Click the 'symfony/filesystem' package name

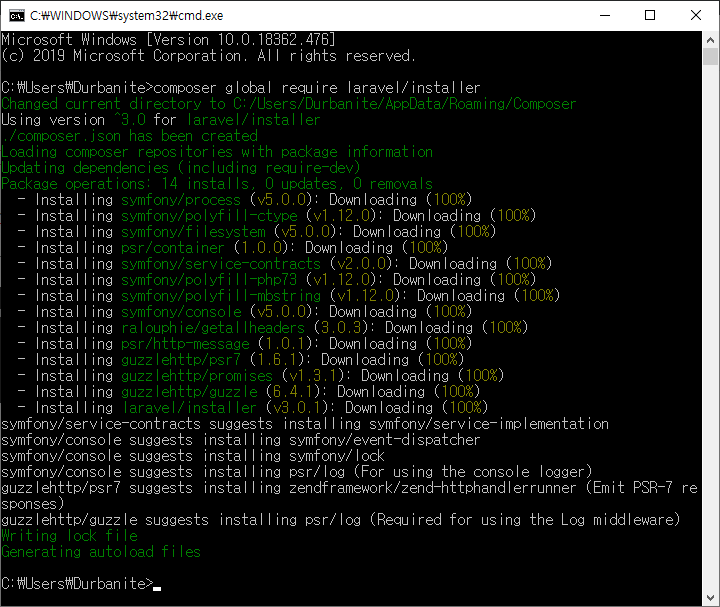tap(193, 232)
